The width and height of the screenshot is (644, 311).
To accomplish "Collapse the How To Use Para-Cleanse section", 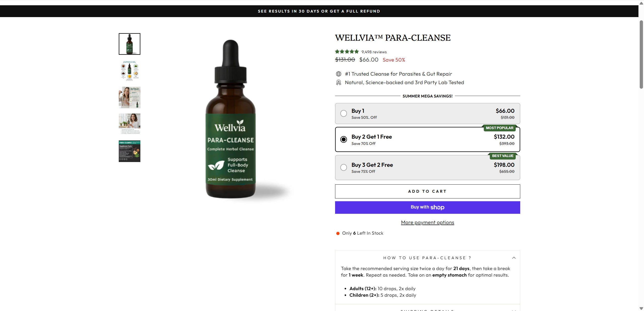I will [514, 258].
